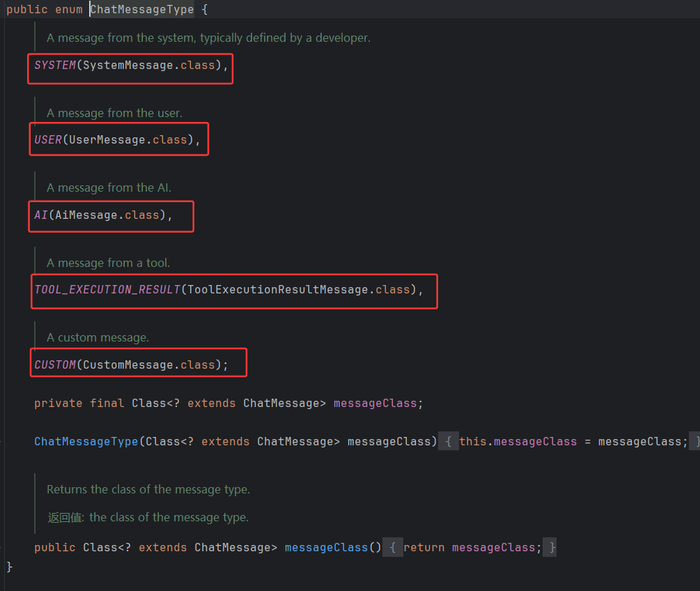Click the 'A custom message.' doc comment

98,337
